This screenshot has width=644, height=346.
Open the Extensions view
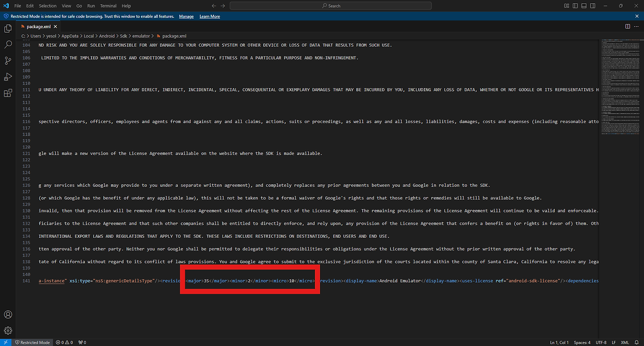click(x=8, y=93)
